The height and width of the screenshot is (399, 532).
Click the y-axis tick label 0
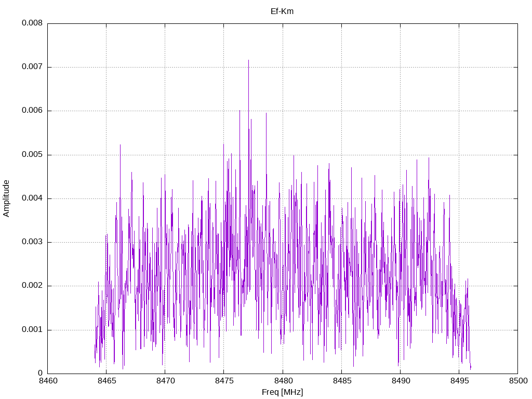click(x=41, y=373)
